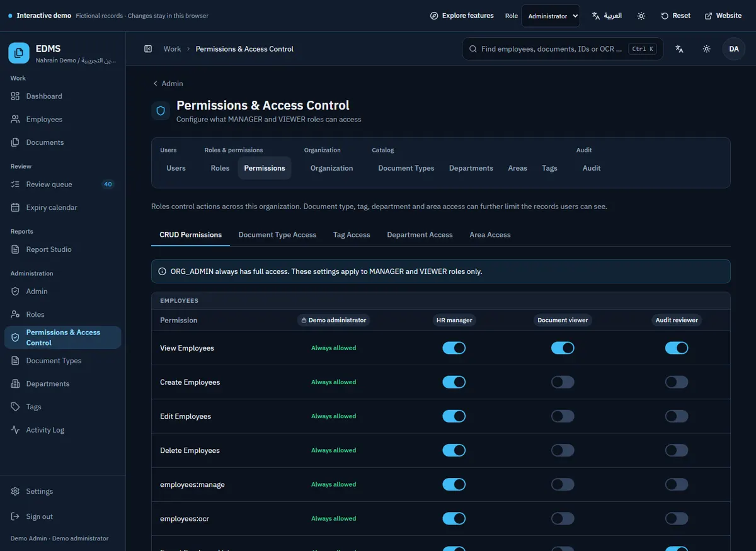Screen dimensions: 756x551
Task: Disable Edit Employees for HR manager
Action: [454, 416]
